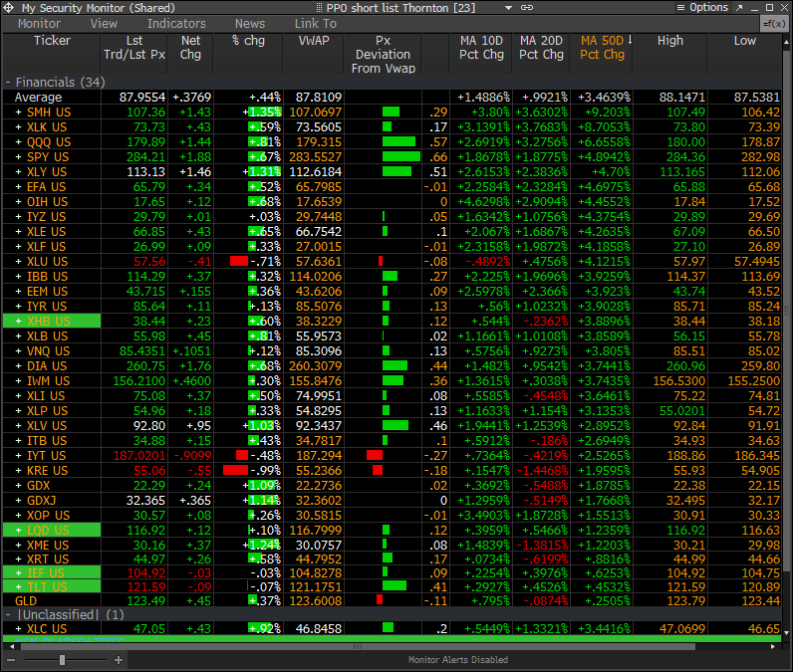Expand the XLK US row
Viewport: 793px width, 672px height.
(19, 127)
